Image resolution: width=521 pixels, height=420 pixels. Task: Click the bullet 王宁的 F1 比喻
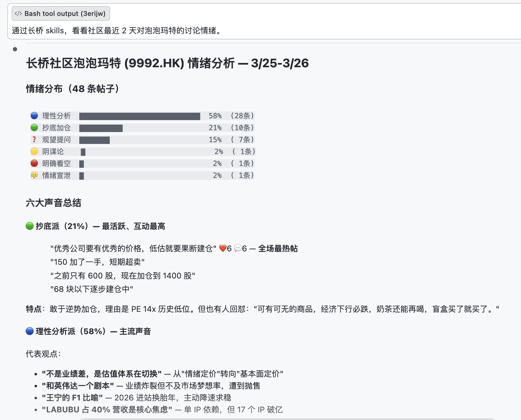point(137,398)
